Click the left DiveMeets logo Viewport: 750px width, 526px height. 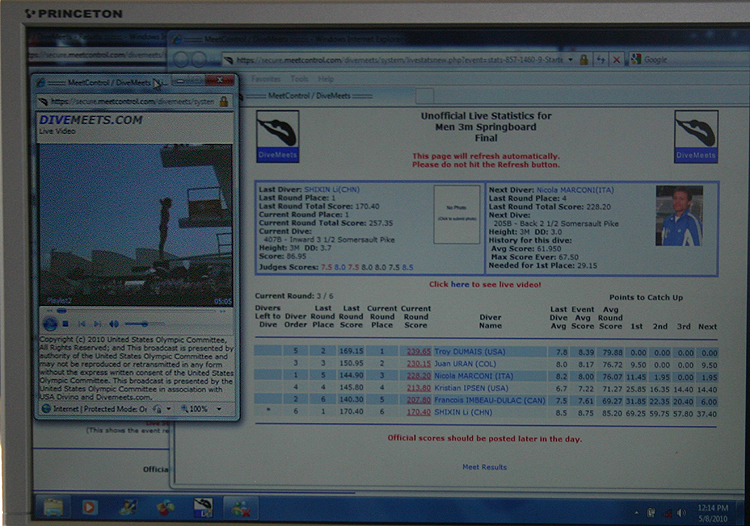click(277, 137)
